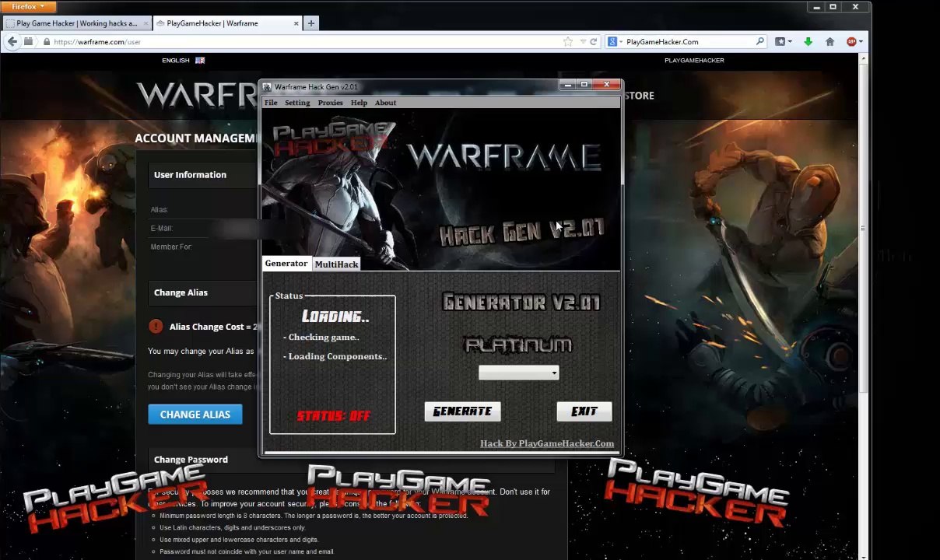Click the 'User Information' section heading
940x560 pixels.
[190, 175]
